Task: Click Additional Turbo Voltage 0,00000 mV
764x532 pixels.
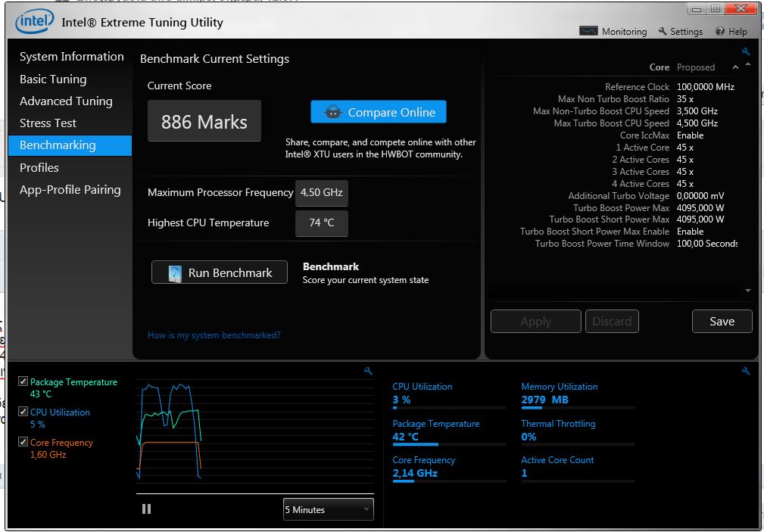Action: pos(700,196)
